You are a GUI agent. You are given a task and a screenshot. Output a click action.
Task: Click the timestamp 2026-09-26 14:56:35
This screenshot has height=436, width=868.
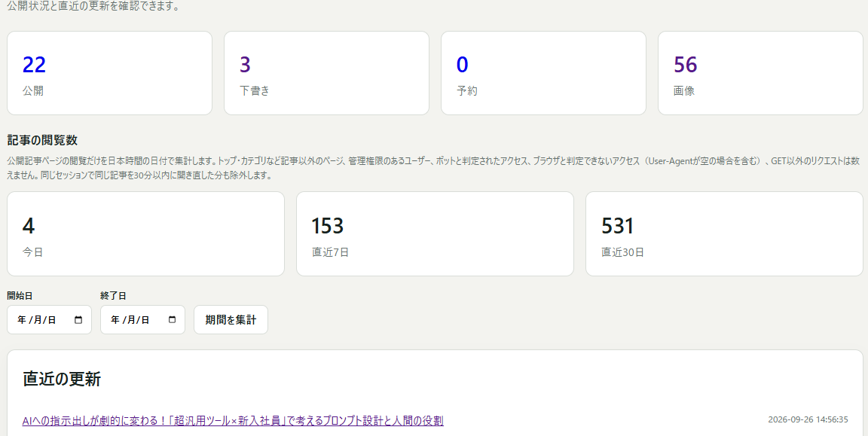(x=808, y=419)
